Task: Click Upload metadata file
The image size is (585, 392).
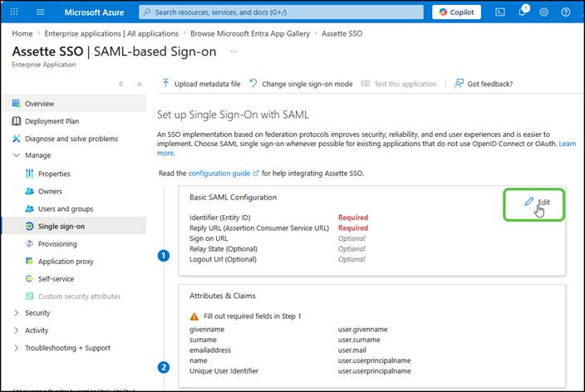Action: (x=201, y=84)
